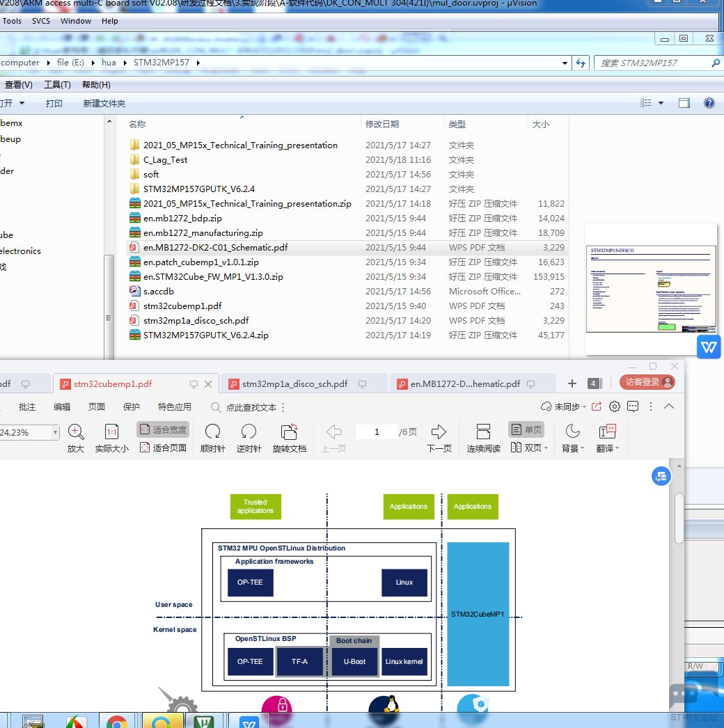Click the blue floating screenshot tool button

(661, 476)
